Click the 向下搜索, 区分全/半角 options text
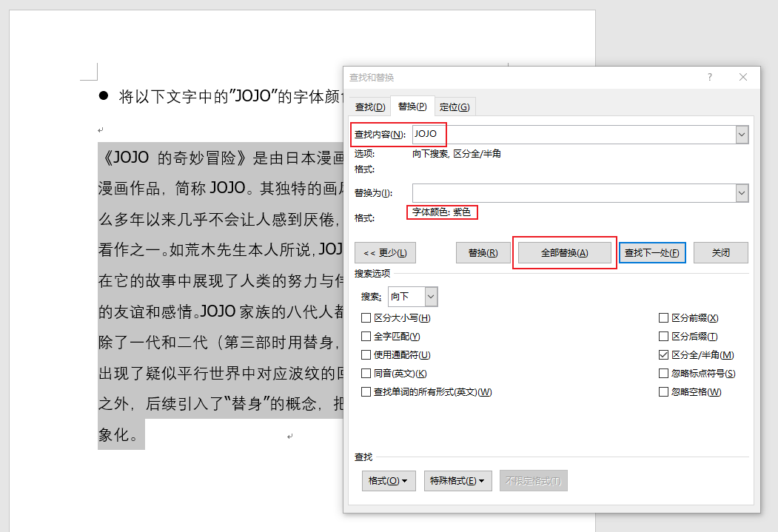778x532 pixels. [457, 154]
